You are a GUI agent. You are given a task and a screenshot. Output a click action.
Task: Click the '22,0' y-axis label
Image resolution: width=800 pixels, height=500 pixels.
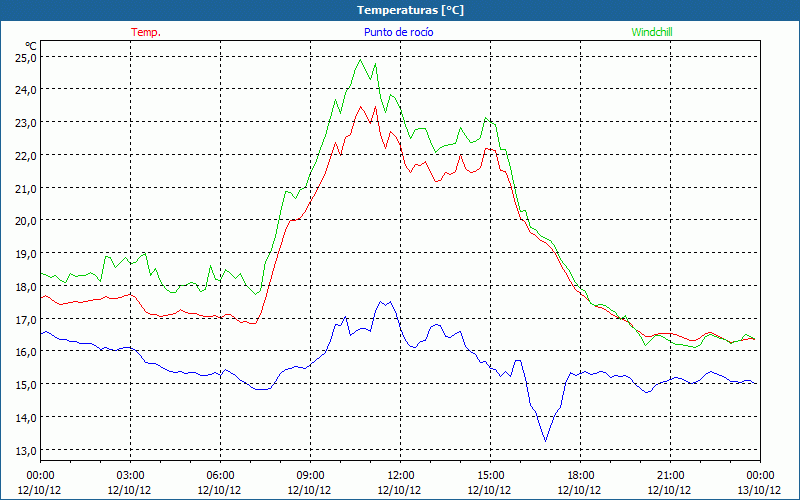tap(26, 156)
